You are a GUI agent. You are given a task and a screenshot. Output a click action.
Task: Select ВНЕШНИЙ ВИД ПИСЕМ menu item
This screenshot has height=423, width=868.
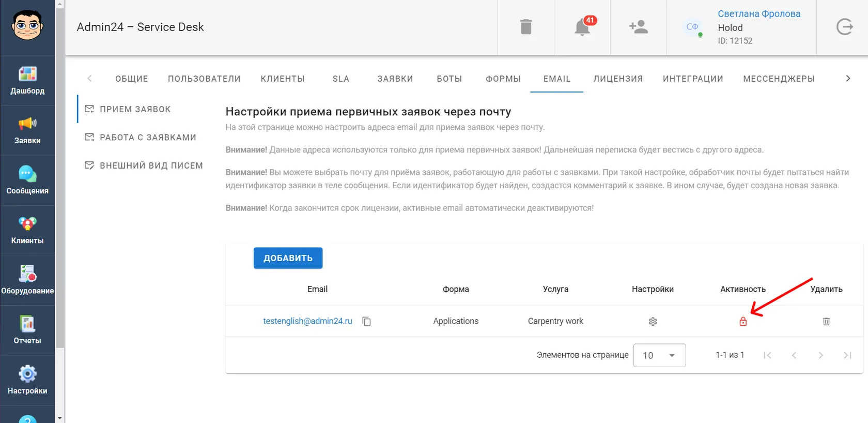tap(145, 165)
